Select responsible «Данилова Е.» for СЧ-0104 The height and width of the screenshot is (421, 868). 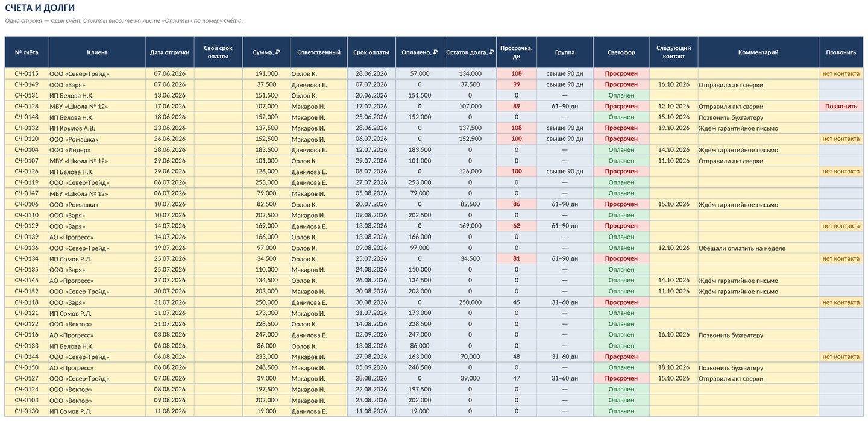point(309,150)
